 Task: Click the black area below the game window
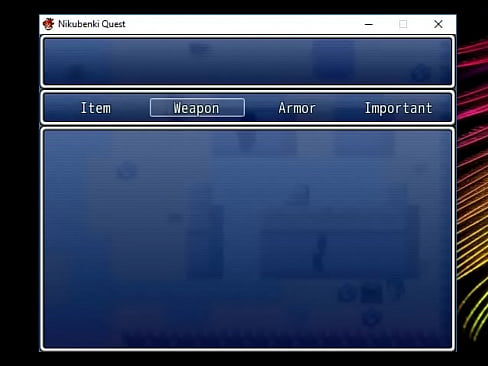pyautogui.click(x=247, y=359)
